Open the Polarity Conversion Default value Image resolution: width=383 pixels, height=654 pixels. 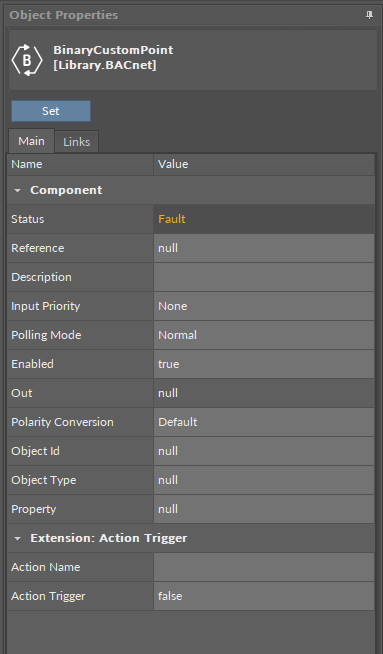point(264,422)
